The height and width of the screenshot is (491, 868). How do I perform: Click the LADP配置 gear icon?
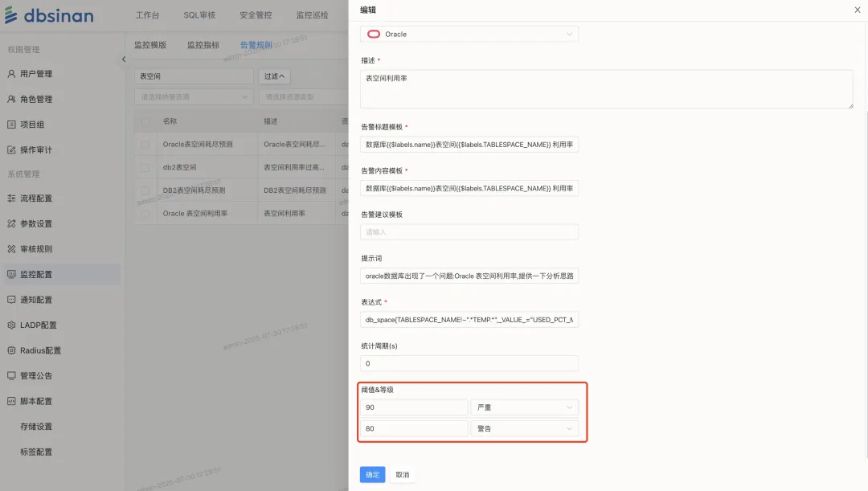click(11, 325)
